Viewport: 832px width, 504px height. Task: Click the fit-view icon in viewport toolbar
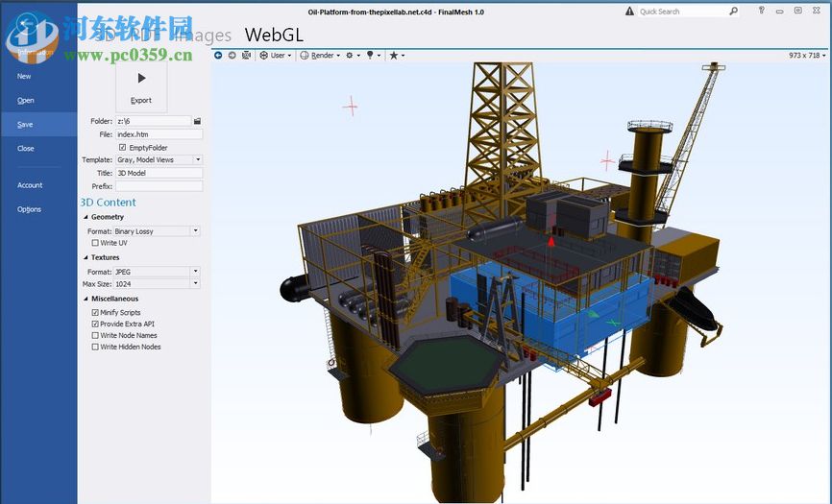coord(247,56)
